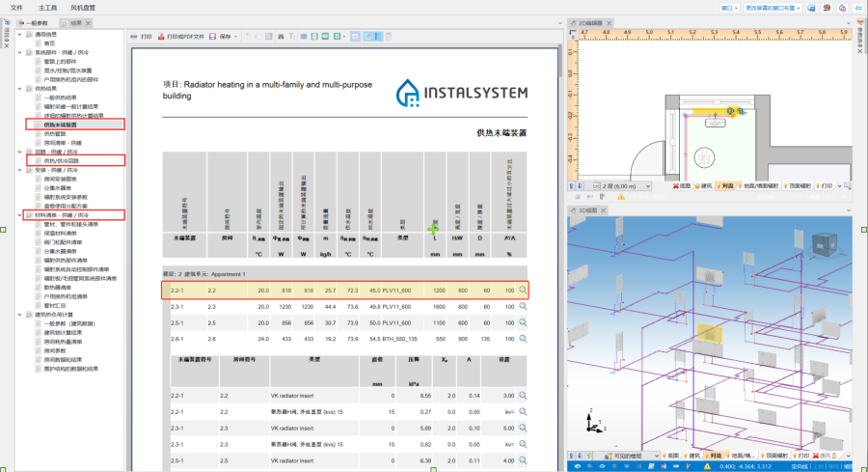
Task: Click the multi-page grid view icon
Action: click(x=337, y=37)
